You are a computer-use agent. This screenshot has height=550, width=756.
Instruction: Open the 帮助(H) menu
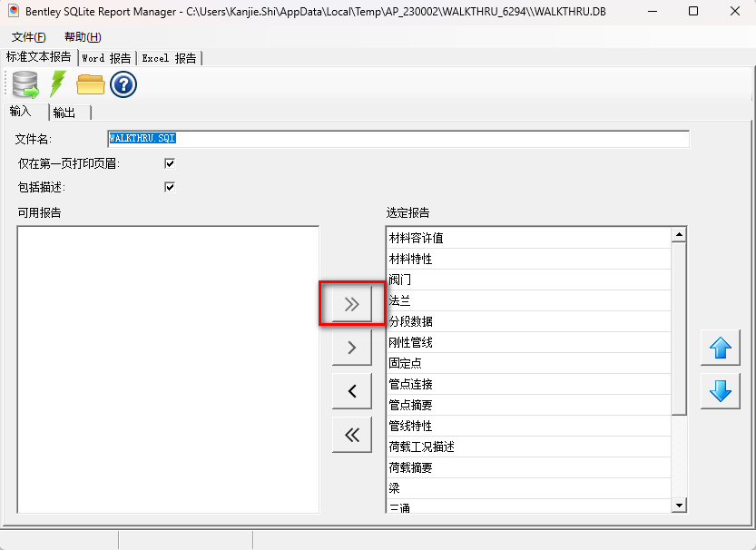click(x=83, y=37)
